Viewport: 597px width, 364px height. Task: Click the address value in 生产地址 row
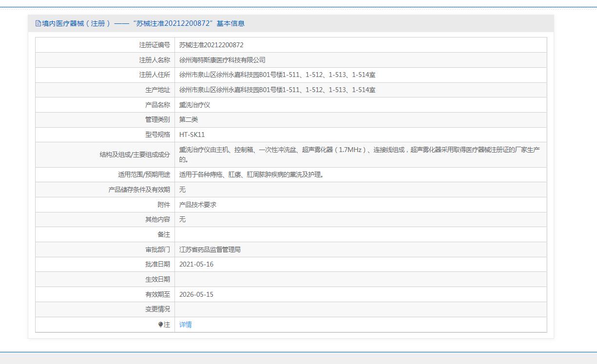(277, 90)
